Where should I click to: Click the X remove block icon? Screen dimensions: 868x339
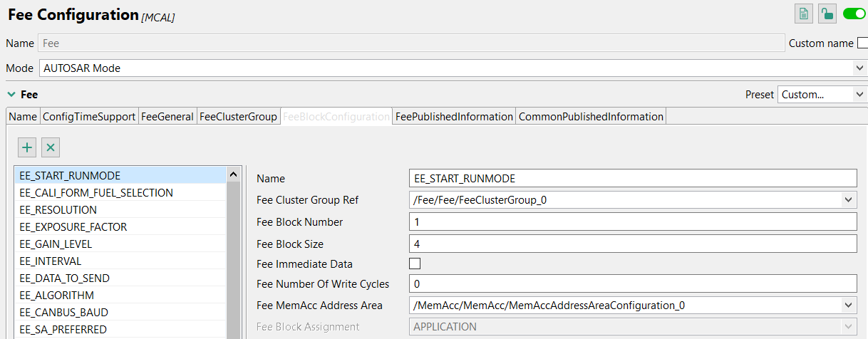(51, 147)
